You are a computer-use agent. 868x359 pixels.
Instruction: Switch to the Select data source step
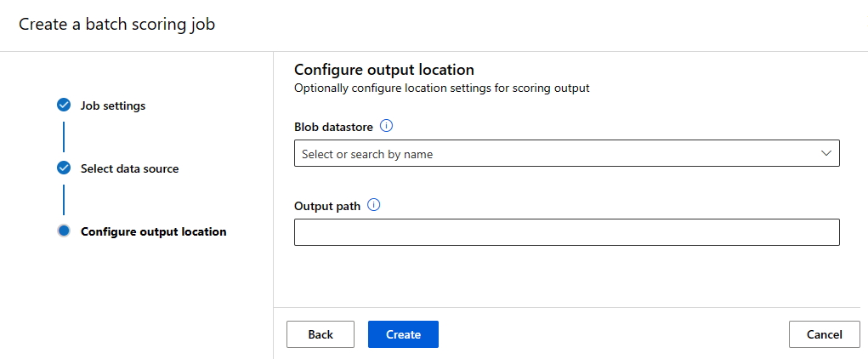[x=129, y=168]
